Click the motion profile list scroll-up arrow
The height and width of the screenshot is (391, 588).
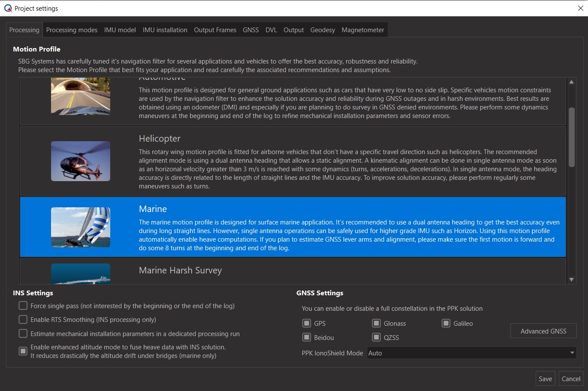(571, 82)
